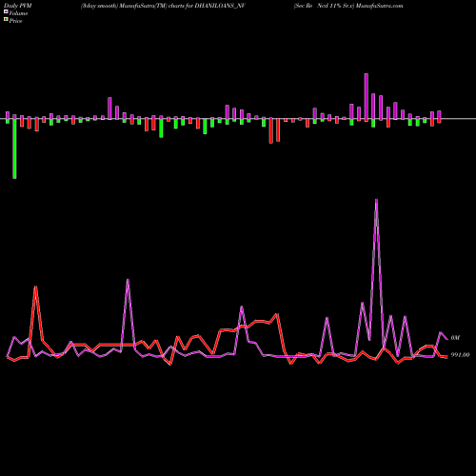The height and width of the screenshot is (476, 476).
Task: Click the red price line's leftmost spike
Action: 36,288
